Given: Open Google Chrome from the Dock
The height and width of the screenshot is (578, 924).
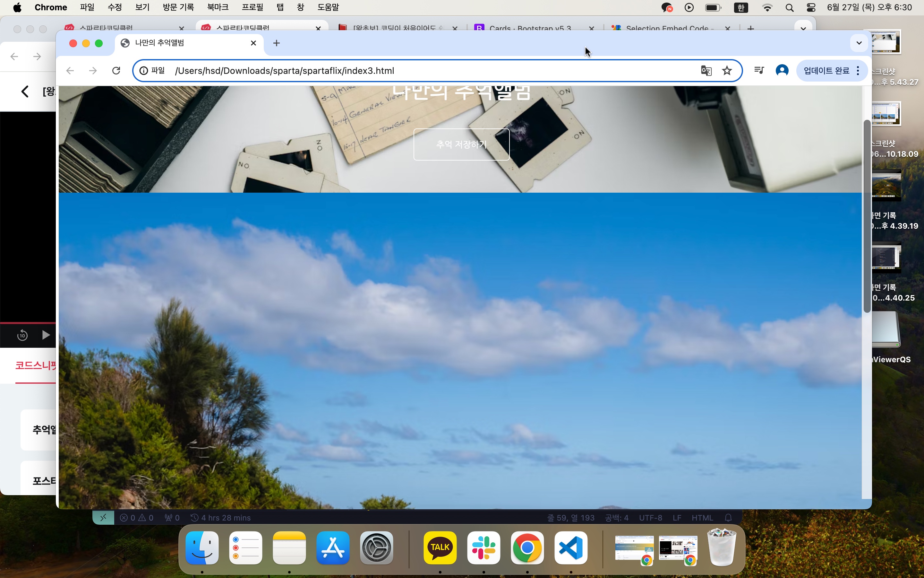Looking at the screenshot, I should coord(527,547).
